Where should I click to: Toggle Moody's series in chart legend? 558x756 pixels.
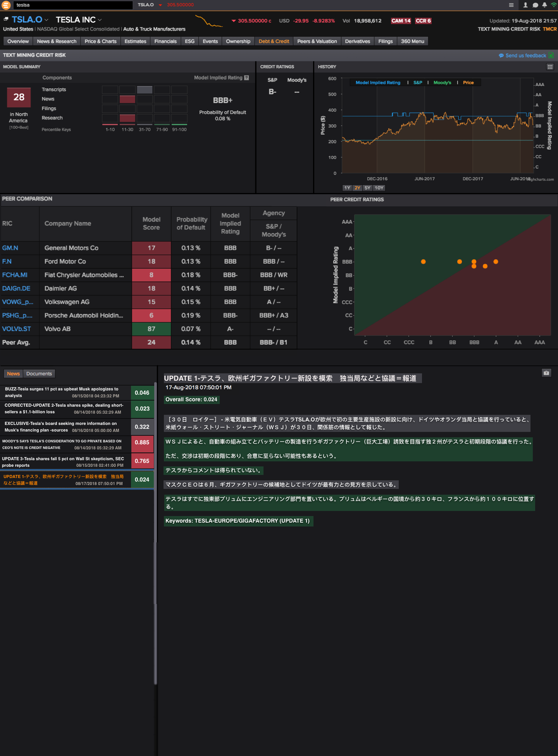pos(442,83)
